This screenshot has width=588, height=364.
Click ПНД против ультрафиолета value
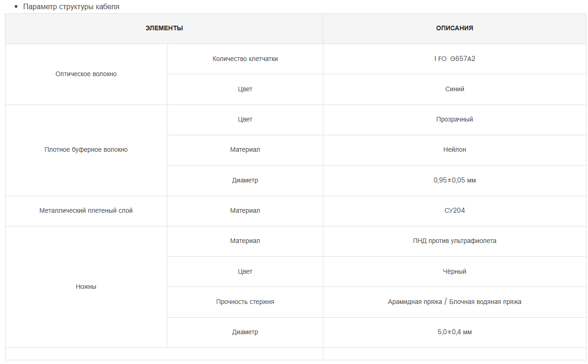(x=455, y=241)
